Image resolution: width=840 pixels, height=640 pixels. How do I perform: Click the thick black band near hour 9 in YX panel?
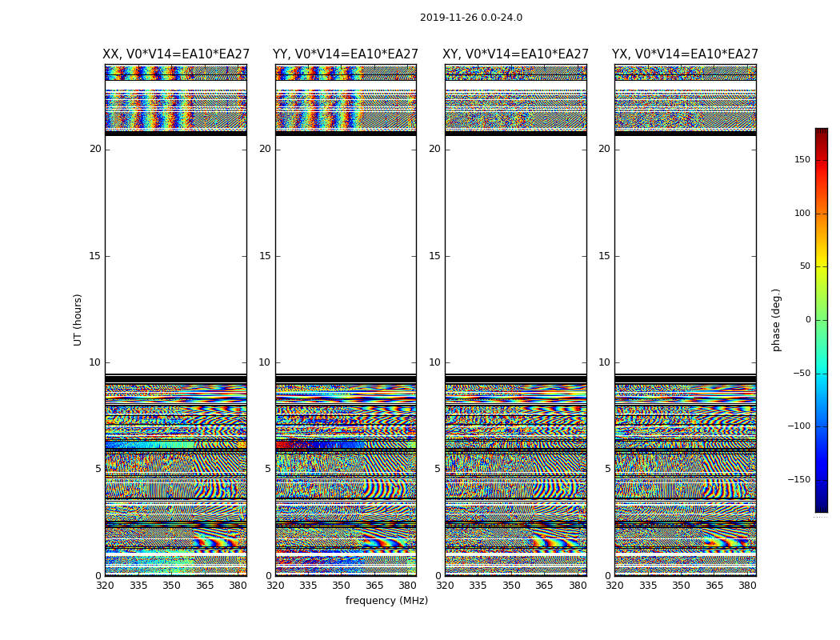coord(685,378)
